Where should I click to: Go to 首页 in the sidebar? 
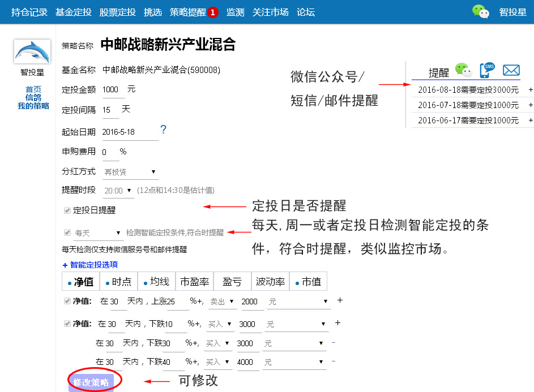tap(33, 89)
